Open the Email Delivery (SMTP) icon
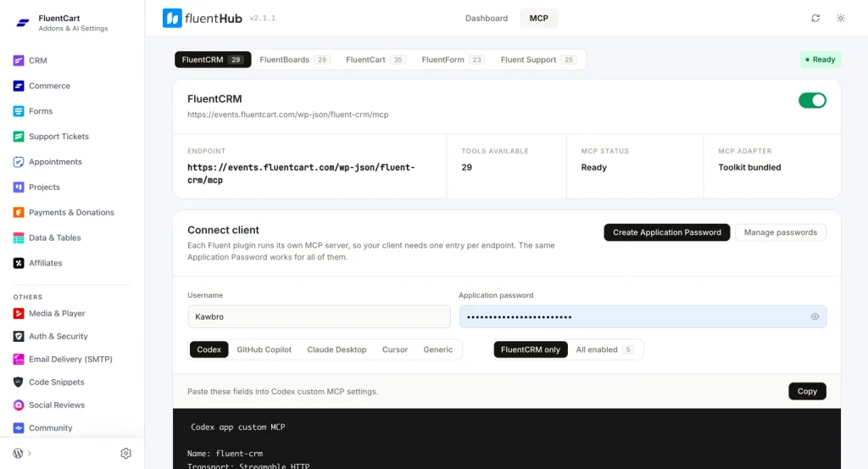 [x=19, y=360]
